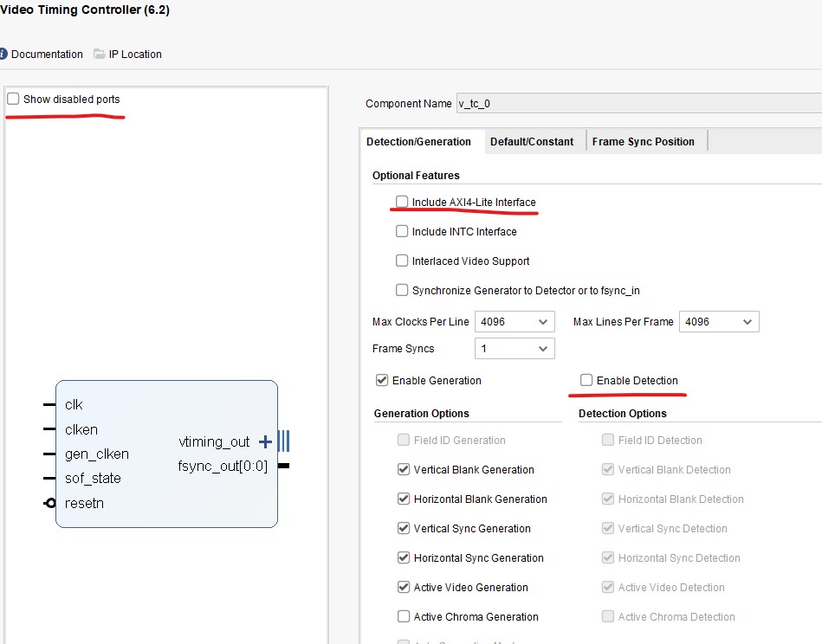Screen dimensions: 822x644
Task: Expand the vtiming_out plus icon
Action: tap(265, 442)
